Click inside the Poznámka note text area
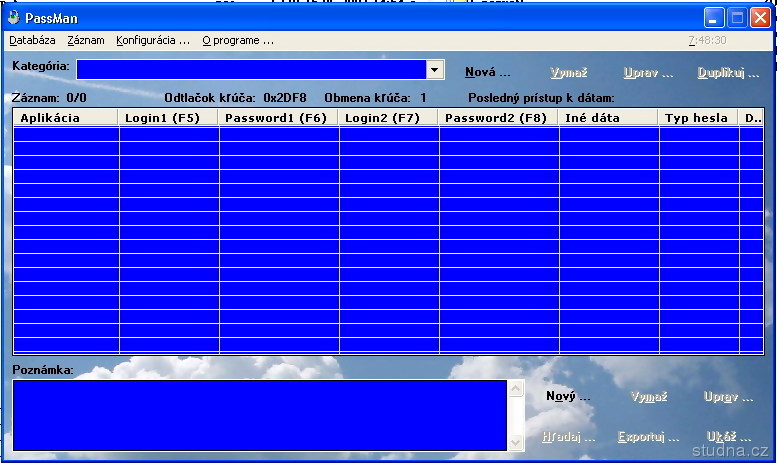This screenshot has height=463, width=777. tap(260, 415)
